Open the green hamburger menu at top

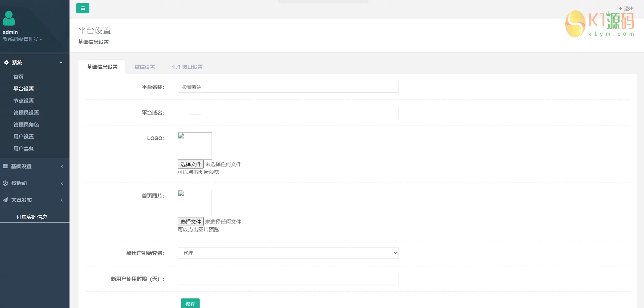click(x=83, y=8)
